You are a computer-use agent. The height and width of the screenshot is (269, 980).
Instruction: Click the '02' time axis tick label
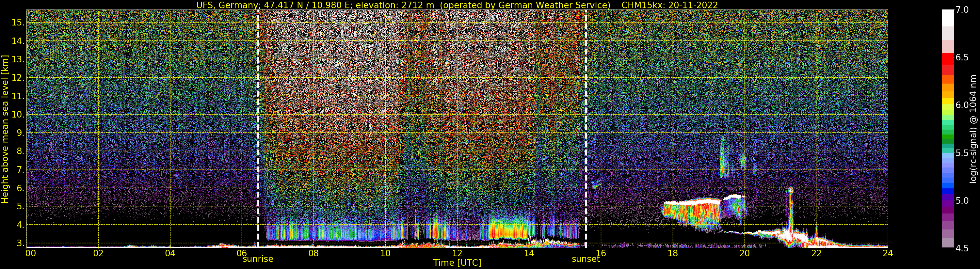tap(98, 253)
